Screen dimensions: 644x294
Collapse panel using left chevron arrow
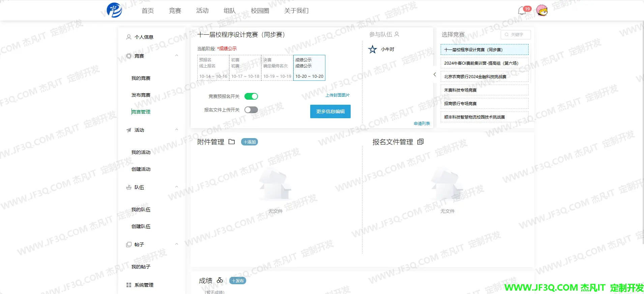coord(435,74)
